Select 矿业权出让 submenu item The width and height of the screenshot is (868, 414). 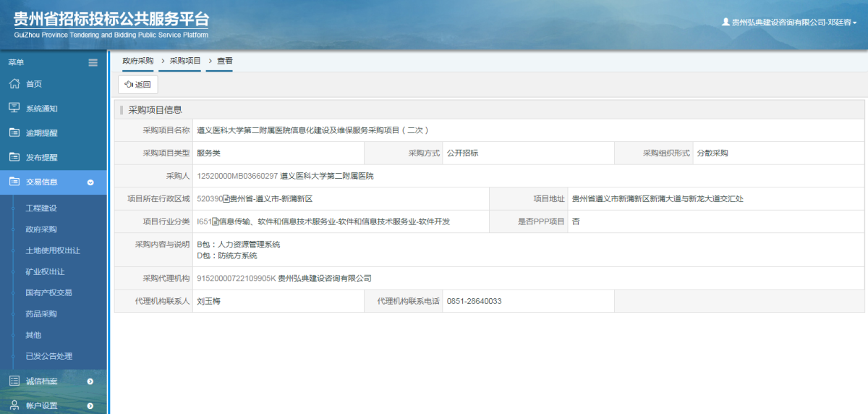45,271
